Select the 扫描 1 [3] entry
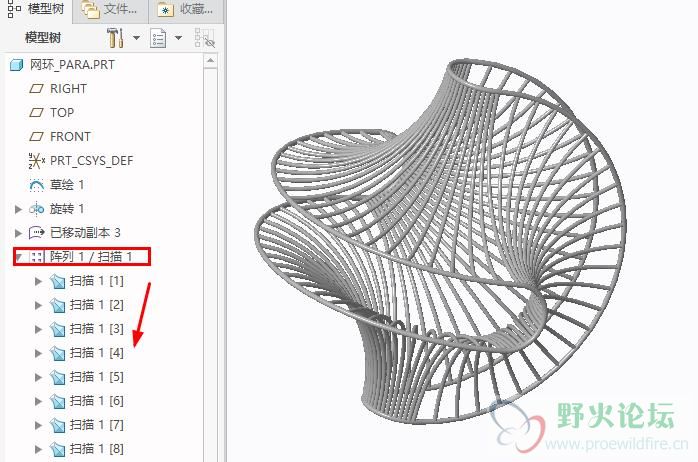The width and height of the screenshot is (698, 462). [97, 329]
